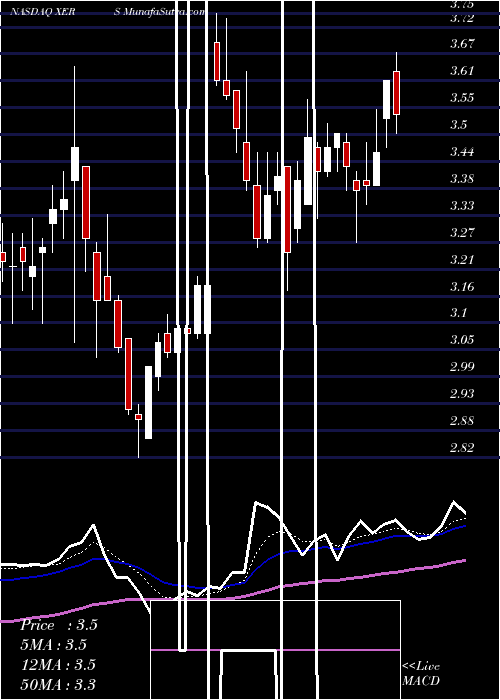Click the 2.88 price axis label
The height and width of the screenshot is (700, 500).
(x=462, y=421)
